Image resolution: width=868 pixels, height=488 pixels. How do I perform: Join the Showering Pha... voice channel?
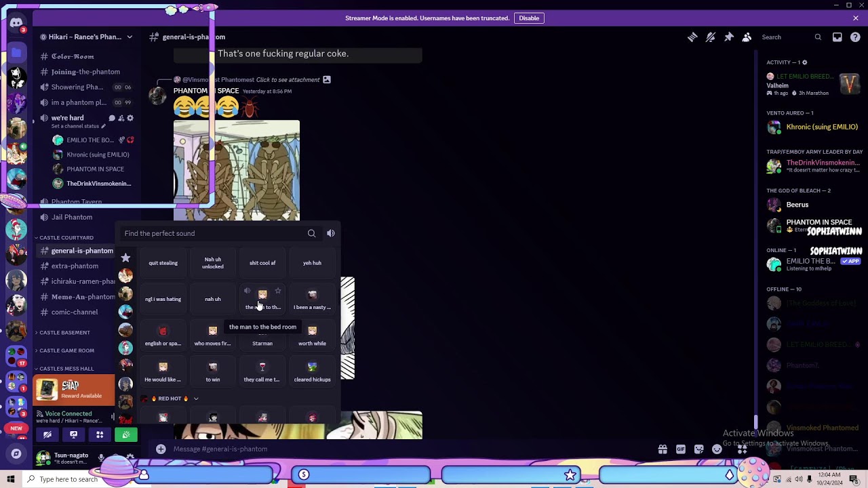tap(76, 87)
